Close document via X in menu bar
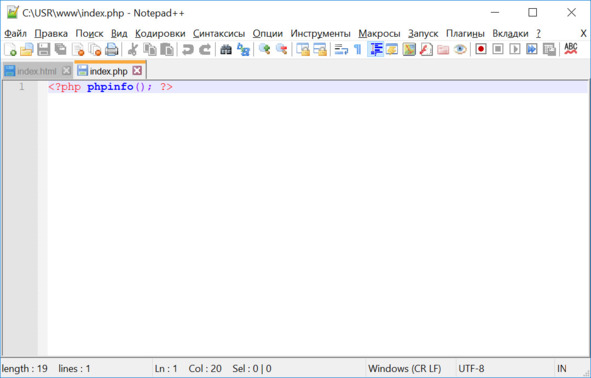Image resolution: width=591 pixels, height=378 pixels. 583,34
